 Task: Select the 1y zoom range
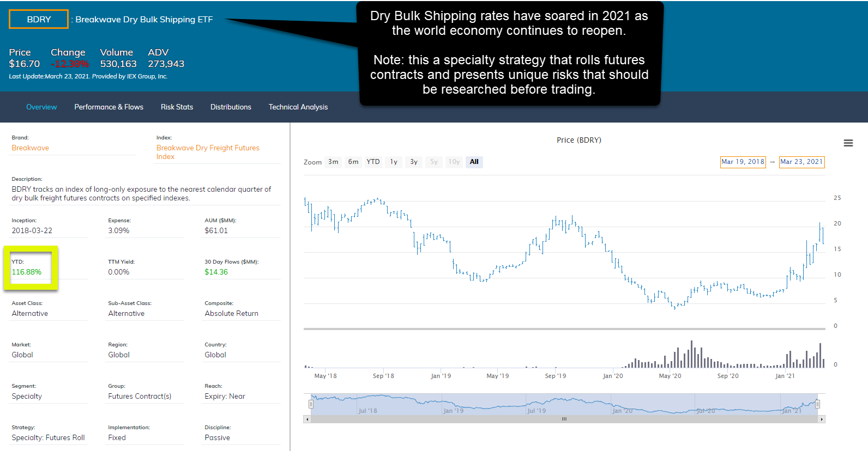point(394,162)
